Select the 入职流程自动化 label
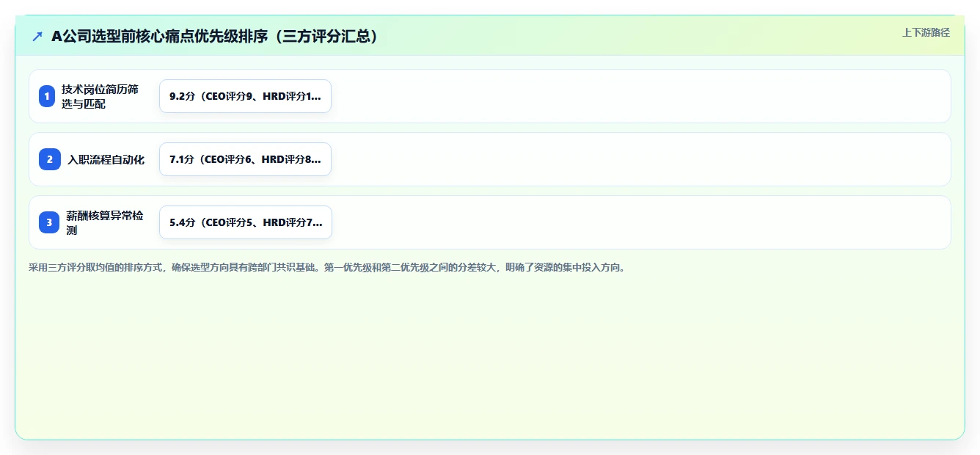This screenshot has width=980, height=455. coord(106,159)
